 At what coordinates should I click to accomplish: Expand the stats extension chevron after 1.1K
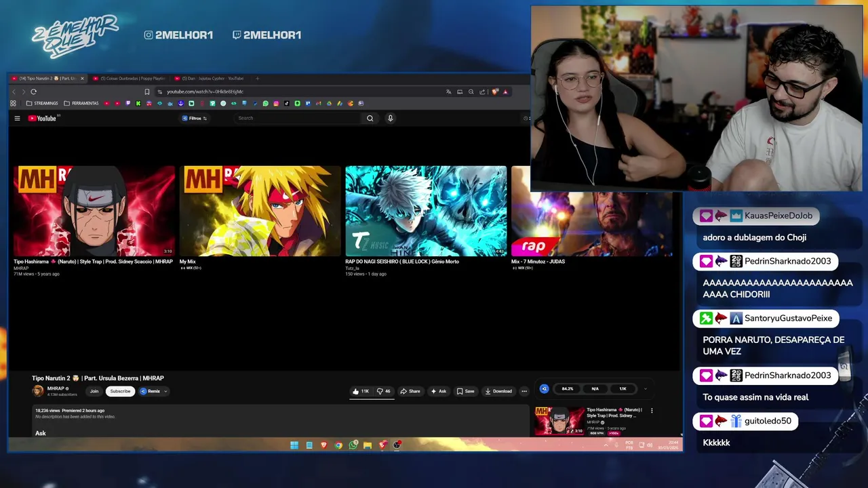(645, 389)
